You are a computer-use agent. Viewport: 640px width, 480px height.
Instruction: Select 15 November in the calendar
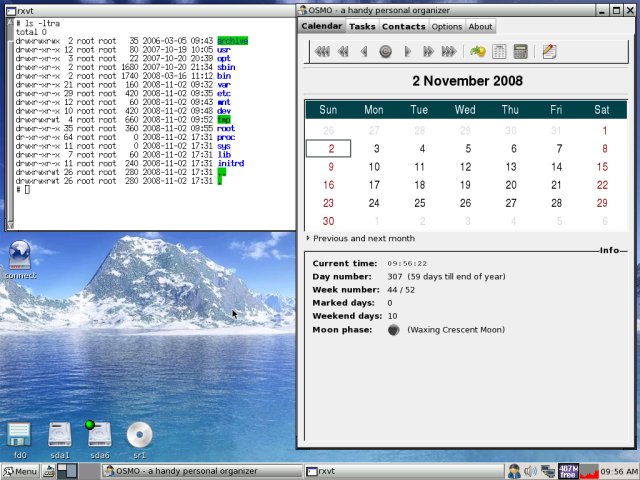pos(601,167)
